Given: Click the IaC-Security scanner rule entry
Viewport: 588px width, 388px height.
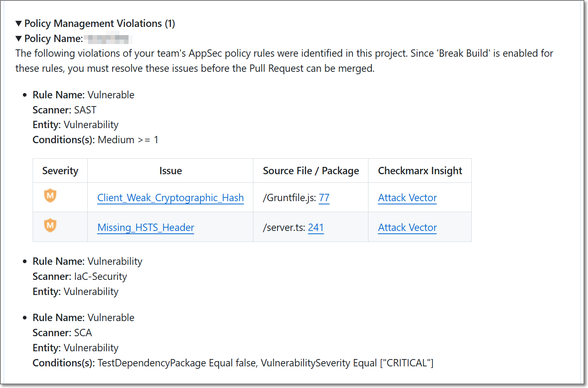Looking at the screenshot, I should click(x=80, y=277).
